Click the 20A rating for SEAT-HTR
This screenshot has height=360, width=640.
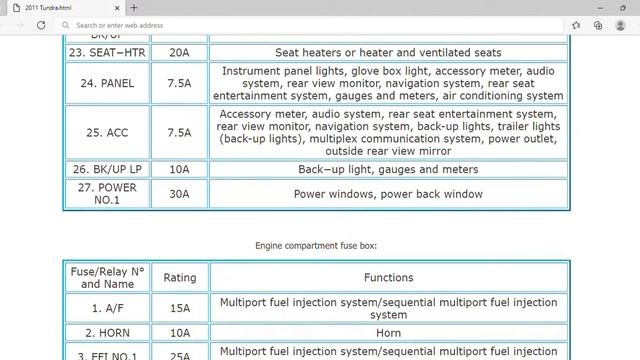tap(180, 53)
